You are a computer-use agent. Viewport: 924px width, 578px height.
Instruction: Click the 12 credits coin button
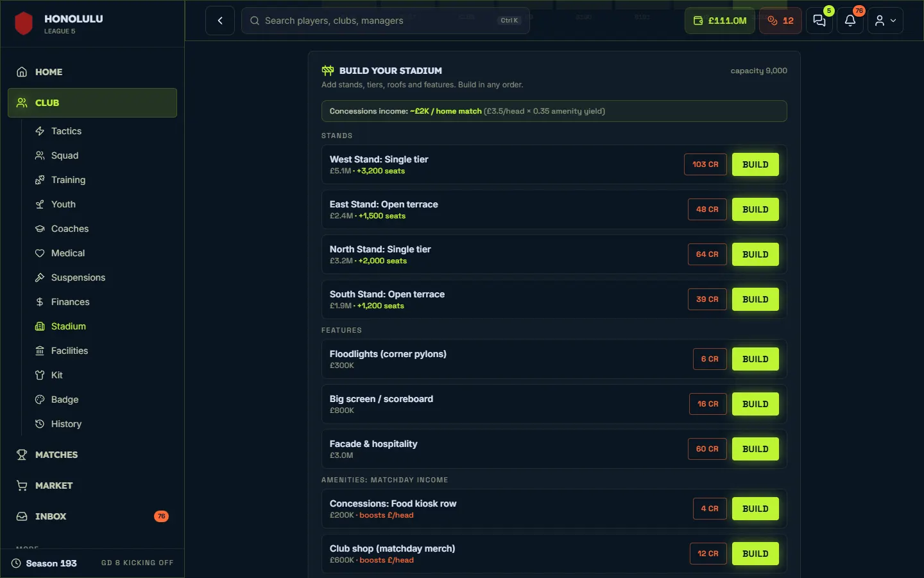click(x=780, y=21)
